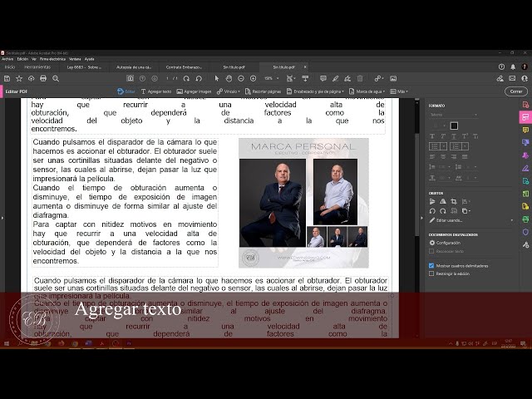Check the Reconocer texto checkbox
The height and width of the screenshot is (399, 532).
(x=431, y=251)
